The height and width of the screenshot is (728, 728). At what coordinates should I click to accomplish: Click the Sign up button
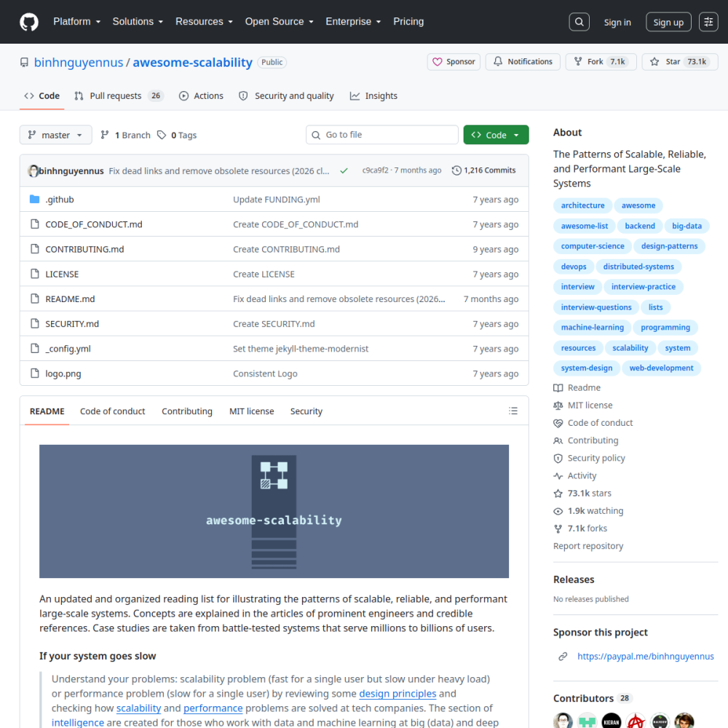(668, 22)
